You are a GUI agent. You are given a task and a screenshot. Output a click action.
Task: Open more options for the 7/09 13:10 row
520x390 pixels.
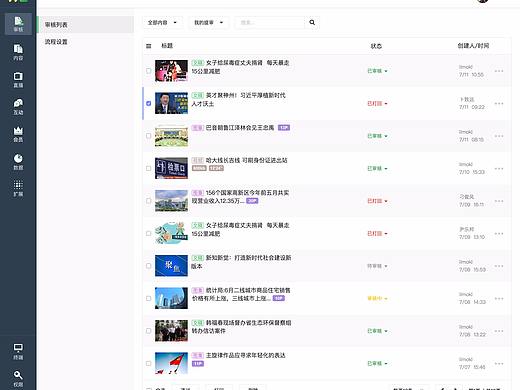pyautogui.click(x=499, y=233)
